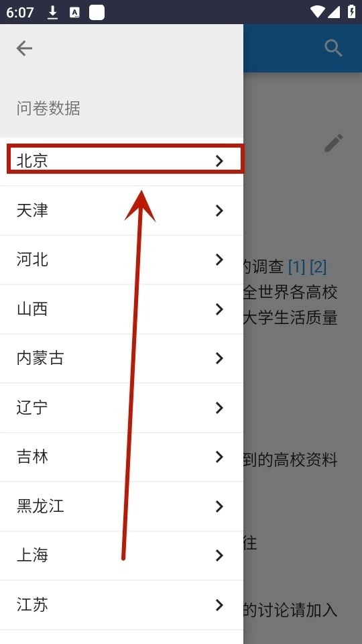
Task: Select the 上海 menu entry
Action: point(121,555)
